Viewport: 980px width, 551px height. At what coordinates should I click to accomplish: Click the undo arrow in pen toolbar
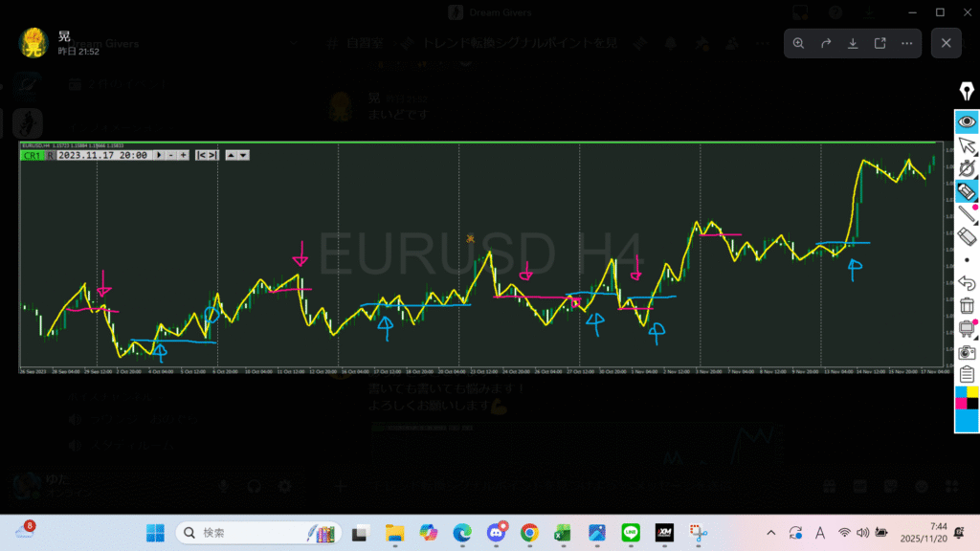pos(967,282)
